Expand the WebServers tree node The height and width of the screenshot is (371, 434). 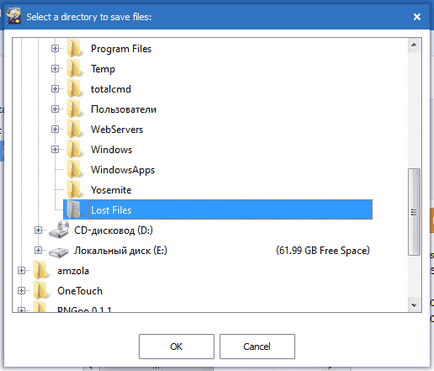(55, 129)
